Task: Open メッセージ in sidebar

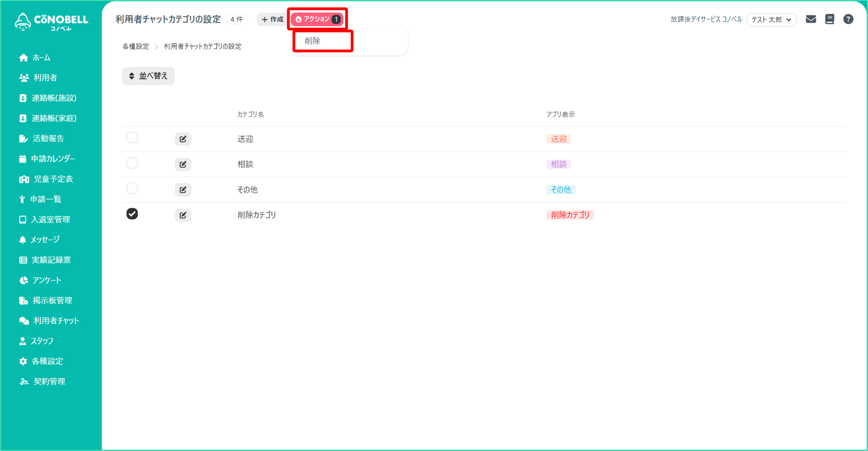Action: pos(39,240)
